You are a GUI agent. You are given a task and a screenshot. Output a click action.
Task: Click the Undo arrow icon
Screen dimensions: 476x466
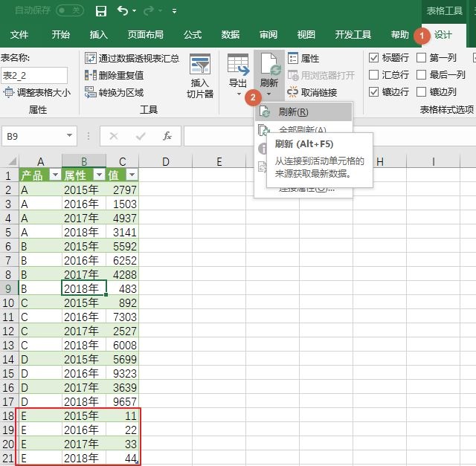[x=122, y=10]
